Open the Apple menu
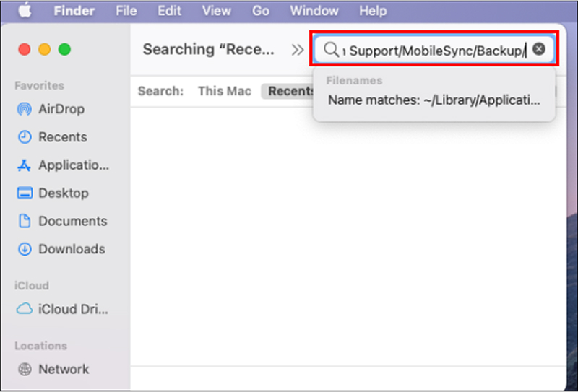This screenshot has width=578, height=392. click(25, 11)
